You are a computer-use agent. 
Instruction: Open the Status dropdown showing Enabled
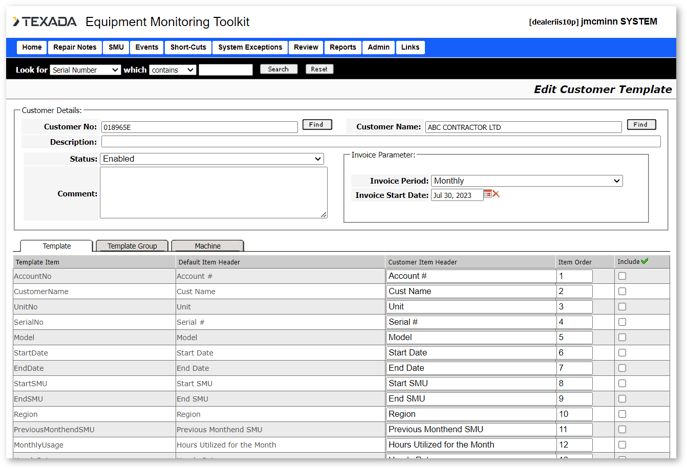pos(212,159)
